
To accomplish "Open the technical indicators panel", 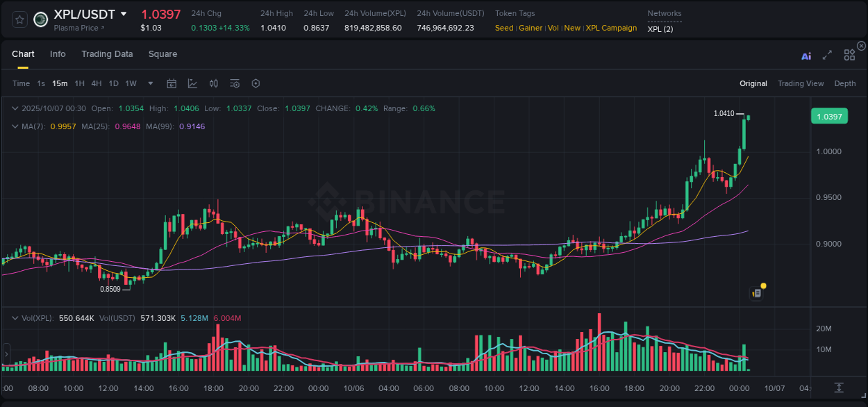I will [234, 83].
